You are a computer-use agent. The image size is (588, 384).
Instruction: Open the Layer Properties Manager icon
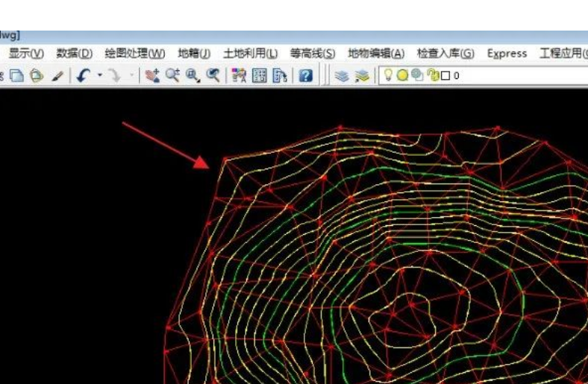tap(342, 75)
